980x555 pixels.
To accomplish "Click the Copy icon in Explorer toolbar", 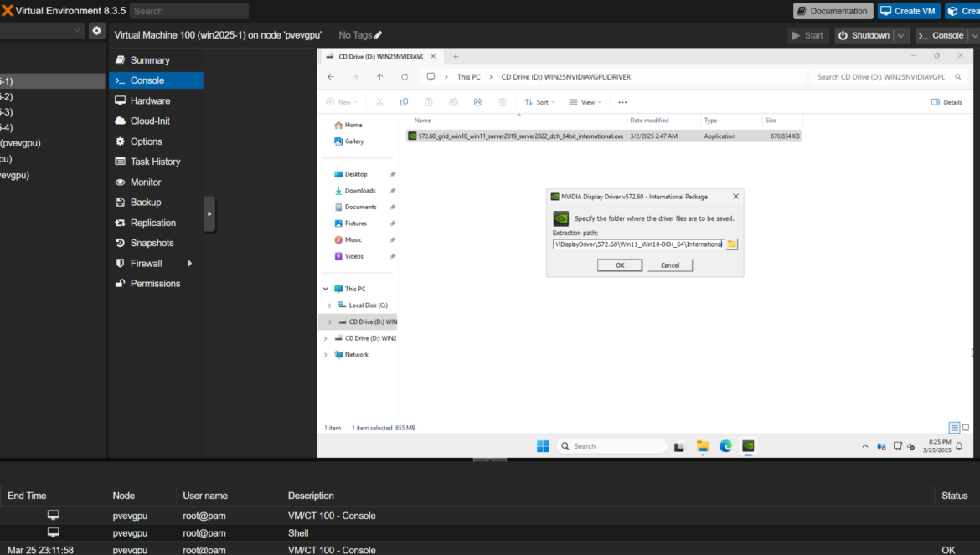I will tap(404, 102).
